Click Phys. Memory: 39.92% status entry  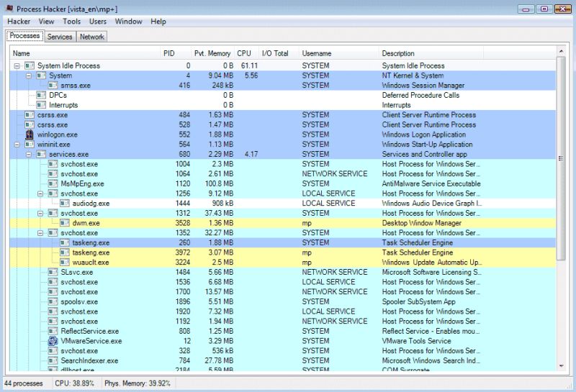point(138,383)
